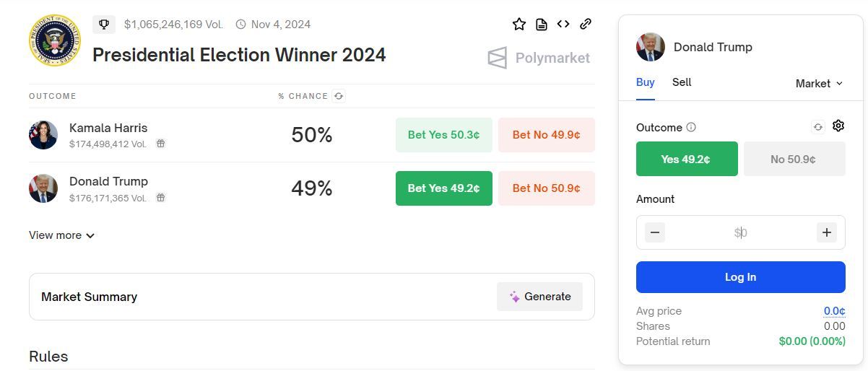Click the embed code icon
Screen dimensions: 868x371
click(x=563, y=24)
